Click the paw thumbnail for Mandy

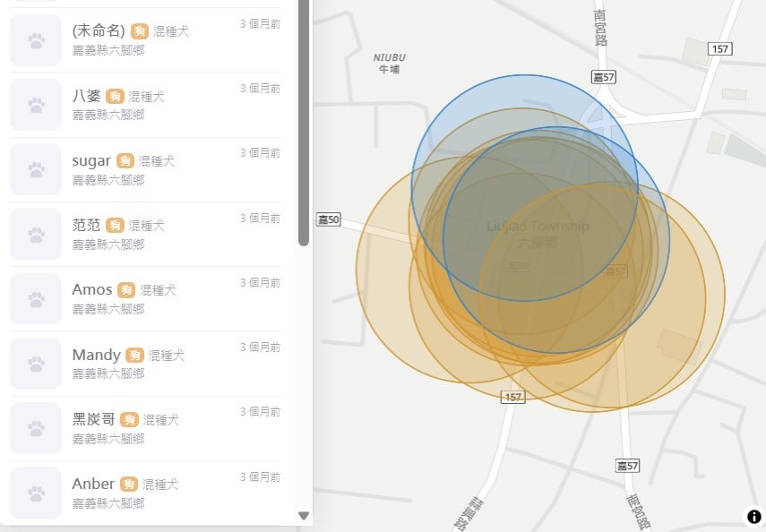(36, 364)
